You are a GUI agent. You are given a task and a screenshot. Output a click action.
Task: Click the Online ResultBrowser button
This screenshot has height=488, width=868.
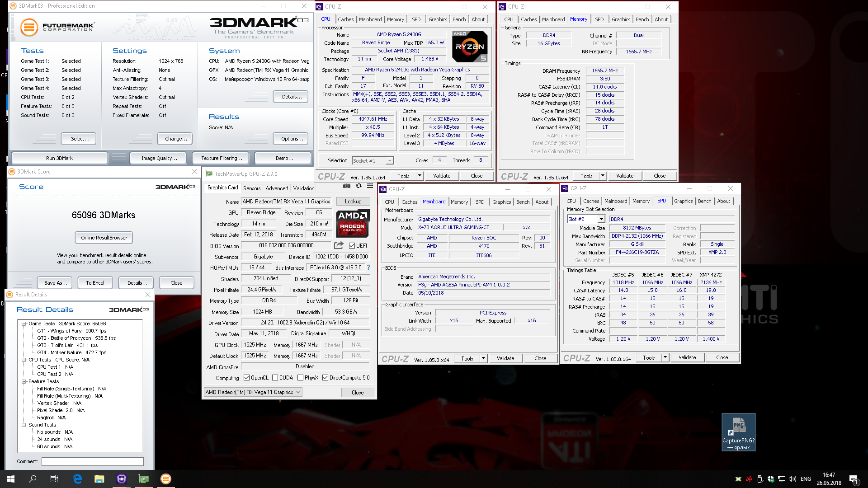click(104, 238)
